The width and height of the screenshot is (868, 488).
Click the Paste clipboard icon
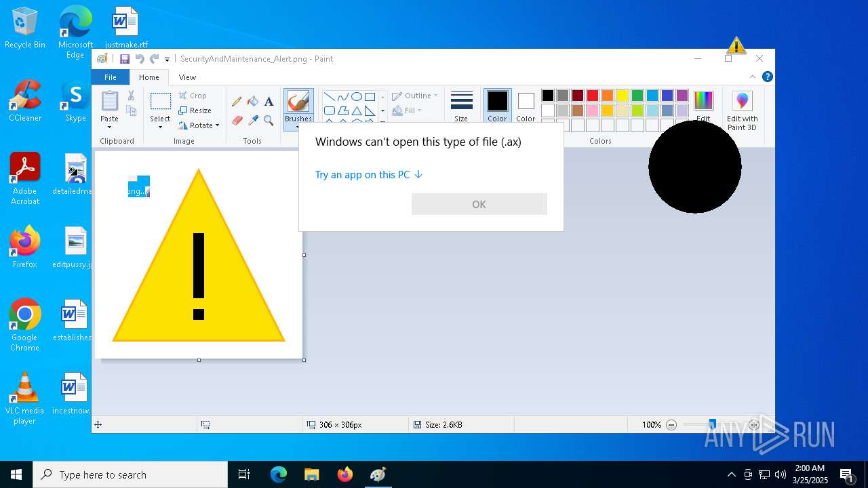pyautogui.click(x=109, y=101)
